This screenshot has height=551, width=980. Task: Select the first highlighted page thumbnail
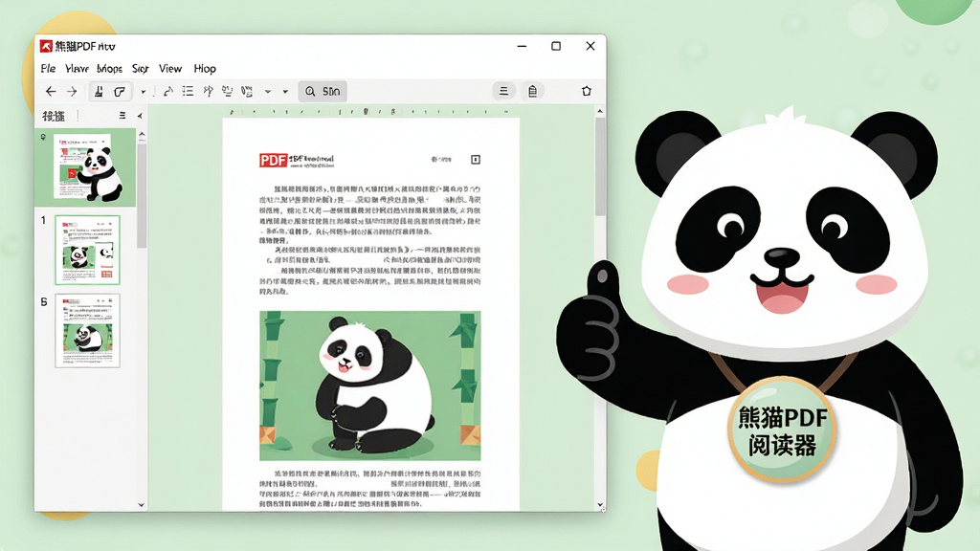[85, 167]
